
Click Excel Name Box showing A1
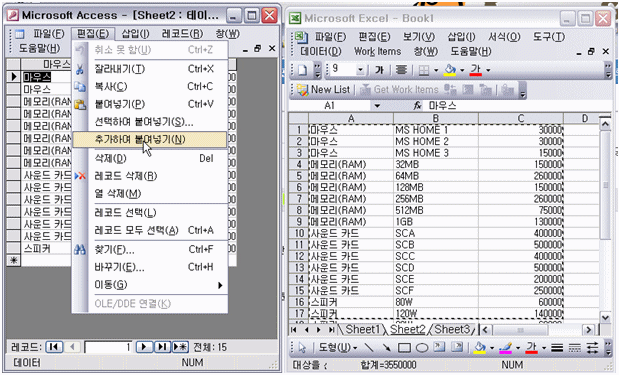click(x=330, y=106)
